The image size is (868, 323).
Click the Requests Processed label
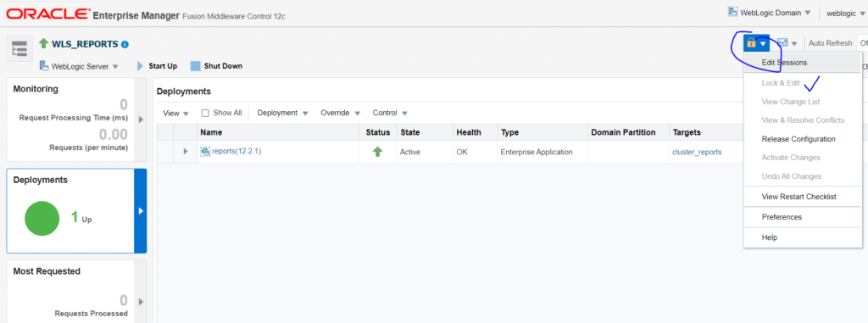click(x=91, y=314)
